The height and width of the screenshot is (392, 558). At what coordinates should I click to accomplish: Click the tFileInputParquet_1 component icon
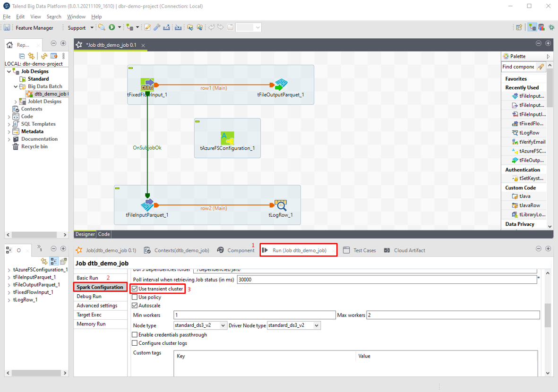tap(147, 205)
